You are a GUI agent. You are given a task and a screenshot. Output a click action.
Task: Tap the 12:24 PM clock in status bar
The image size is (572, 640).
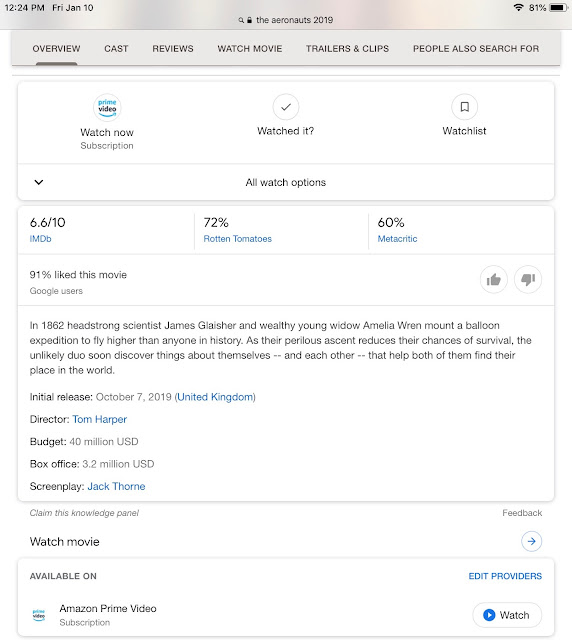click(x=24, y=8)
